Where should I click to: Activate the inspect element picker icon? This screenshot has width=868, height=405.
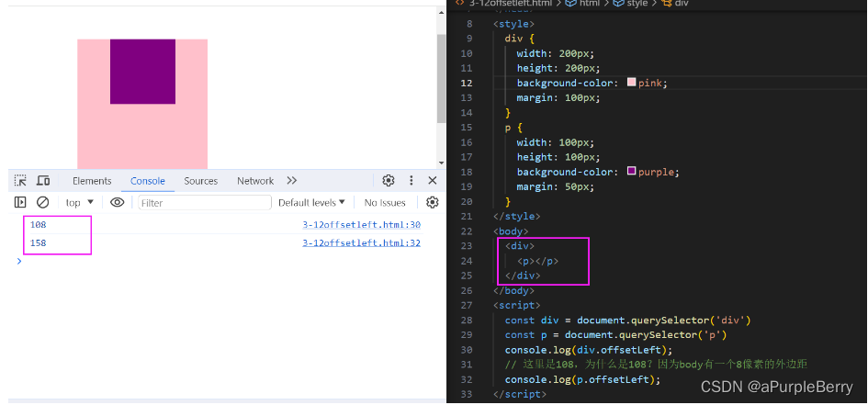click(x=20, y=180)
